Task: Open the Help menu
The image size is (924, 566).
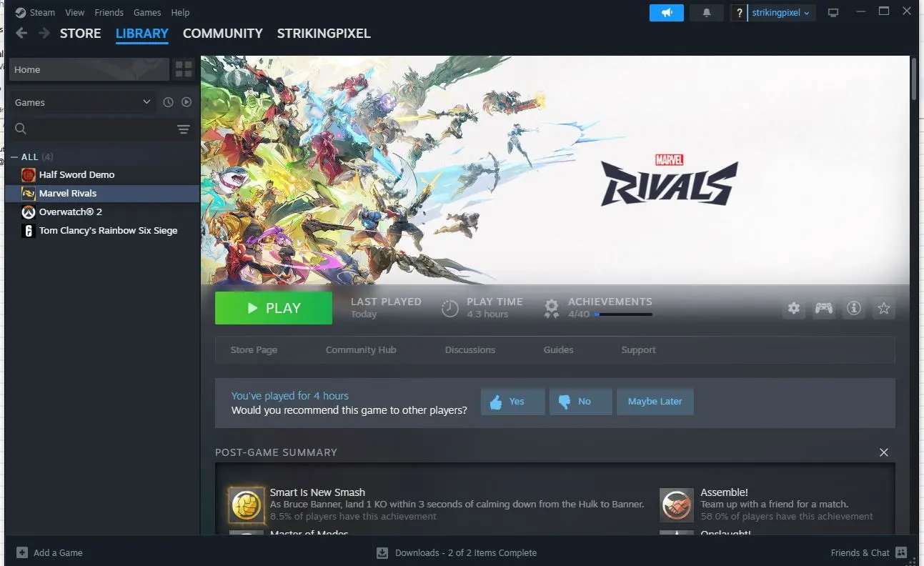Action: pyautogui.click(x=180, y=13)
